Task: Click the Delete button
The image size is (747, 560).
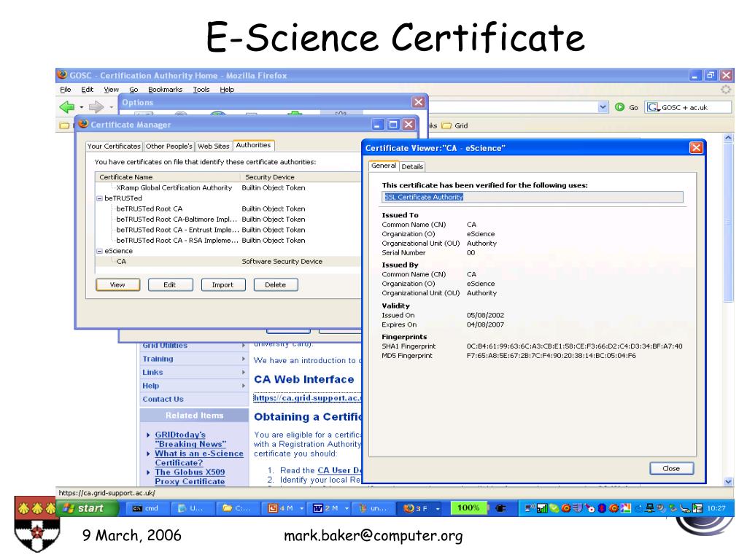Action: 275,285
